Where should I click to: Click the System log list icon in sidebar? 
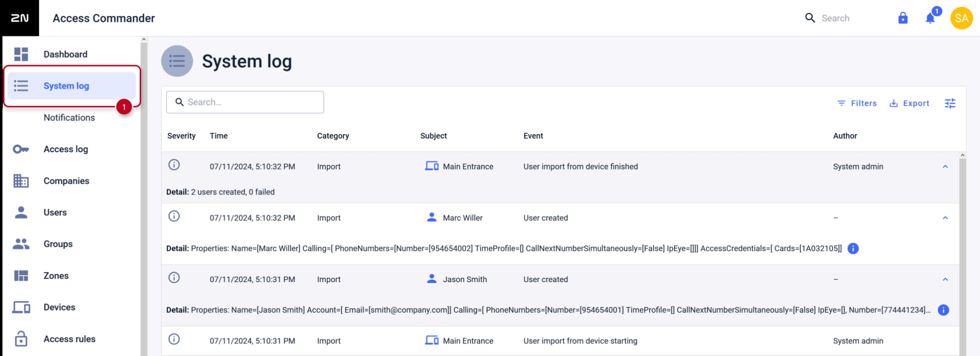[x=21, y=86]
